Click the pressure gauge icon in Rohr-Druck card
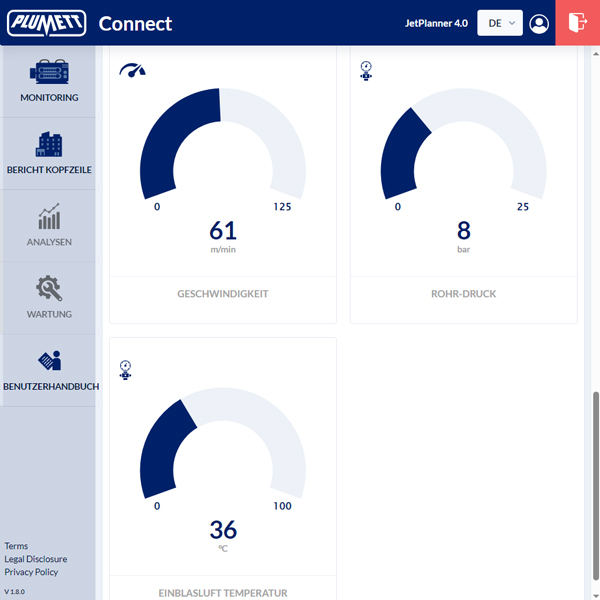 [366, 71]
